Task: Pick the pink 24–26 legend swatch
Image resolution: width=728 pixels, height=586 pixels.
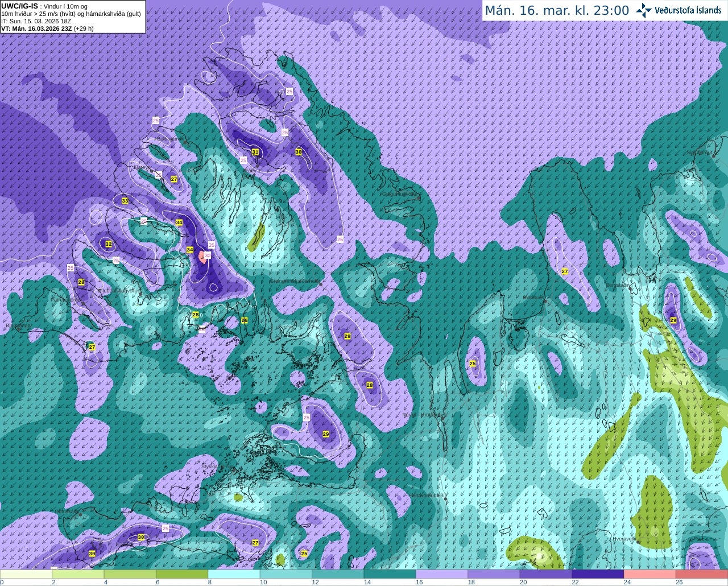Action: 650,574
